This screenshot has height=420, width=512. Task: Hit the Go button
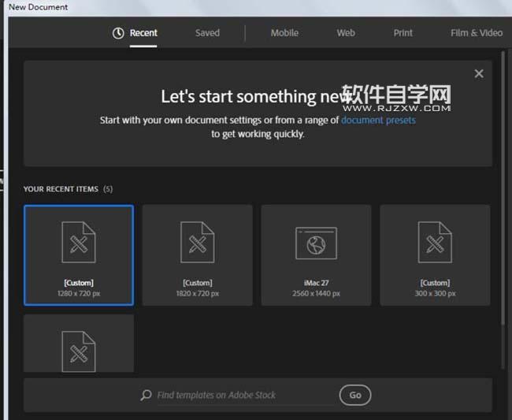tap(355, 396)
